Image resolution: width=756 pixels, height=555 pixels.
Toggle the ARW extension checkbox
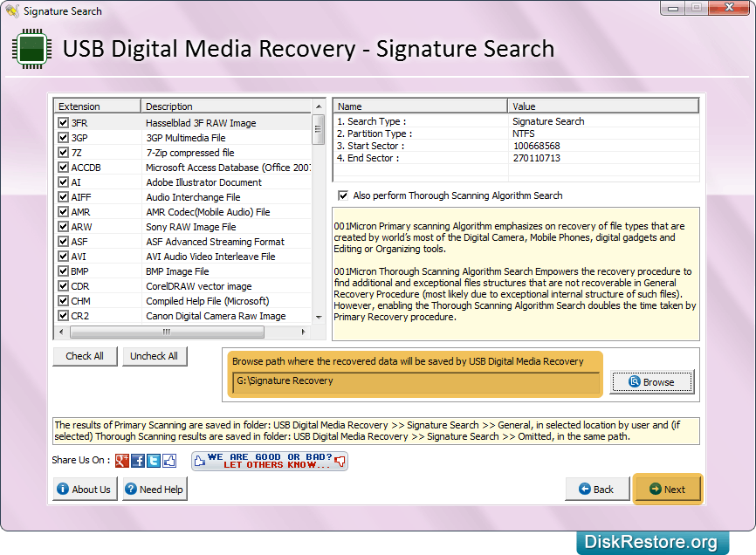(x=63, y=226)
